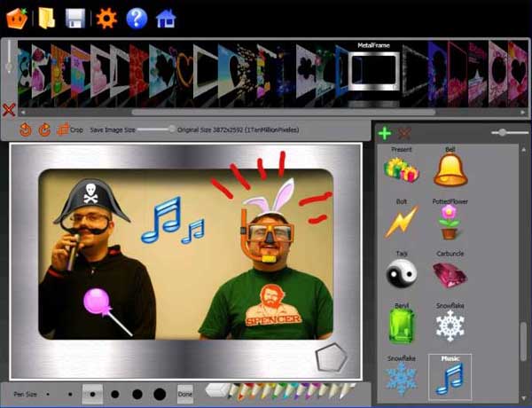The image size is (532, 408).
Task: Remove frame with red X icon
Action: (9, 110)
